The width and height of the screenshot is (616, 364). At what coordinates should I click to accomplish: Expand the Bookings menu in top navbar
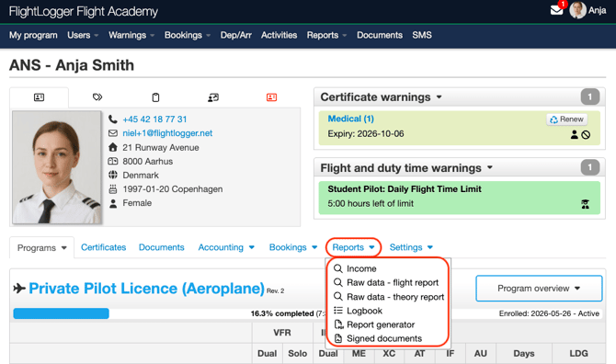pyautogui.click(x=188, y=35)
